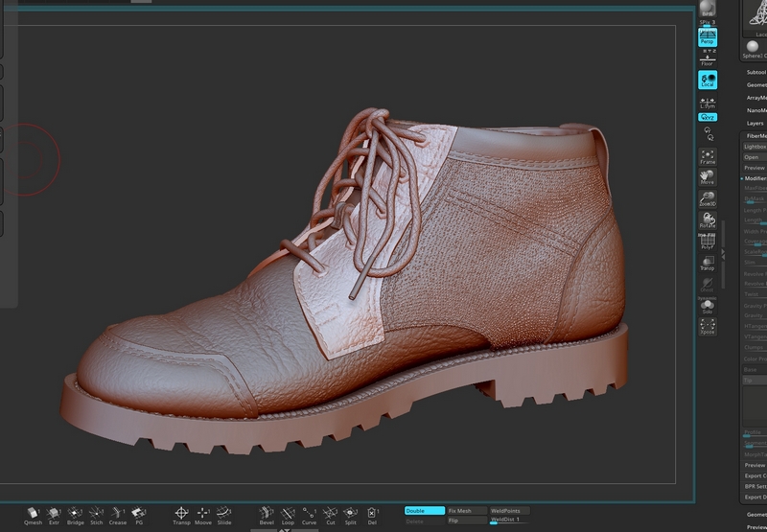Disable the XYZ rotation mode
This screenshot has height=532, width=767.
708,117
